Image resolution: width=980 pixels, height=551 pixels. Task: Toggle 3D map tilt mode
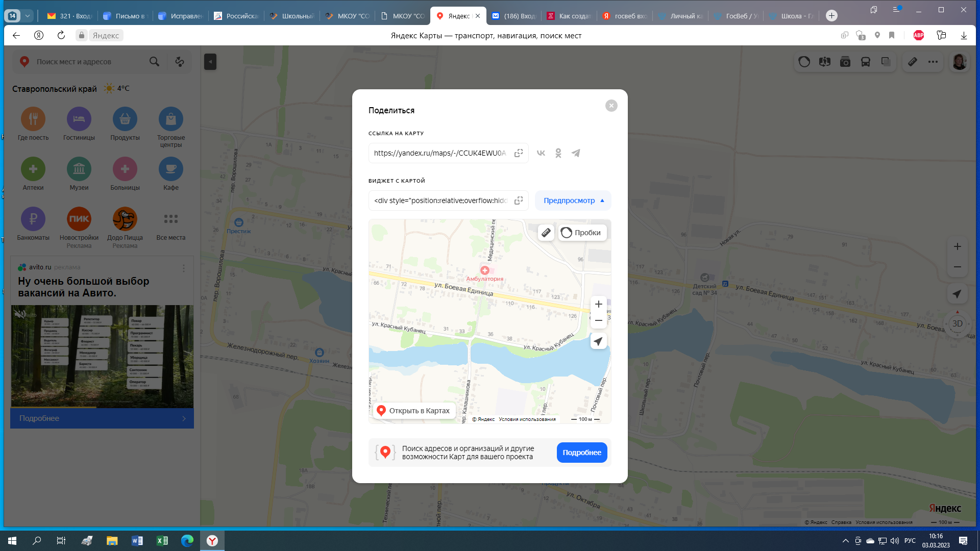point(958,324)
